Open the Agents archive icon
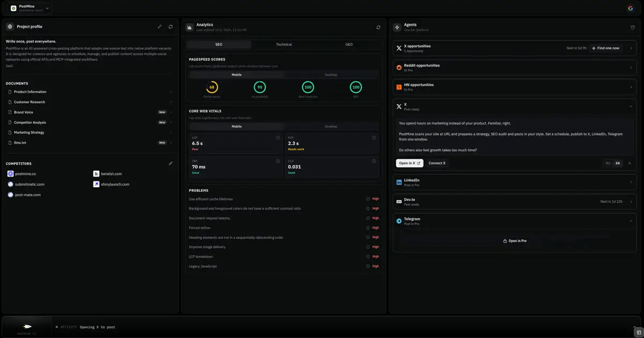The width and height of the screenshot is (644, 338). click(x=632, y=27)
